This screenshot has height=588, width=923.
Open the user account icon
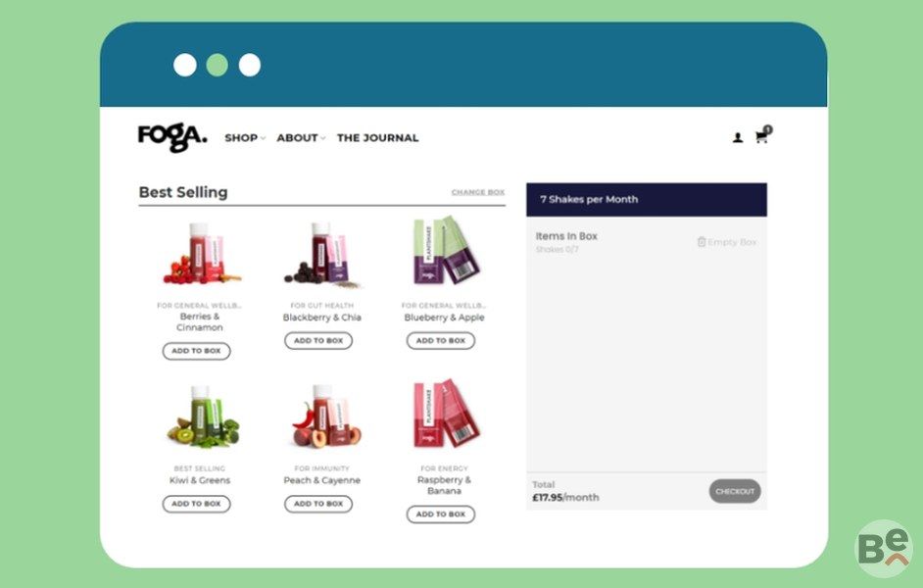[737, 138]
